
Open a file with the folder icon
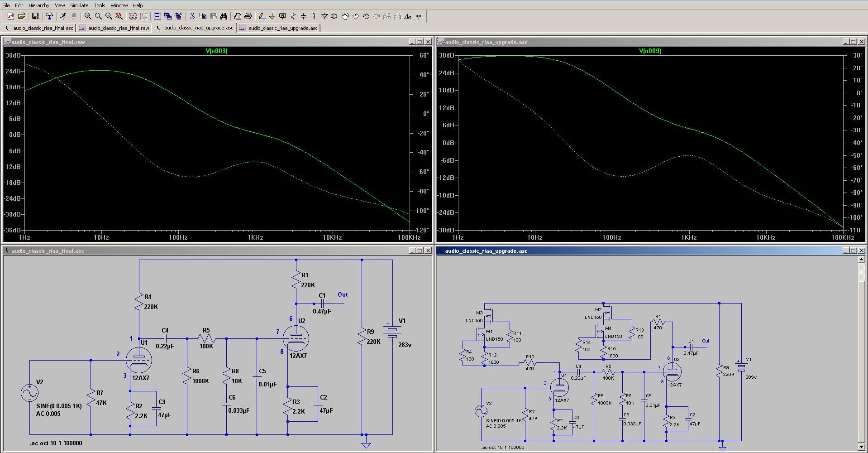point(21,16)
